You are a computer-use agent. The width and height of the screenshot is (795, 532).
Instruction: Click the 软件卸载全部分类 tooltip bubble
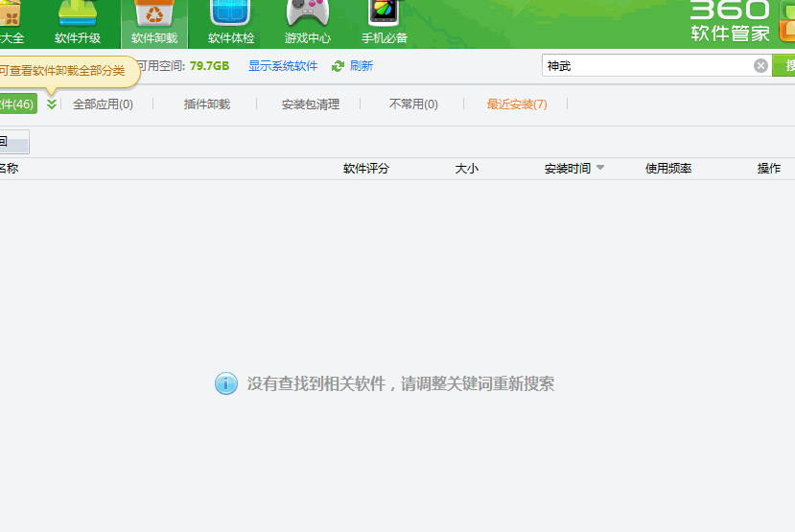point(69,71)
